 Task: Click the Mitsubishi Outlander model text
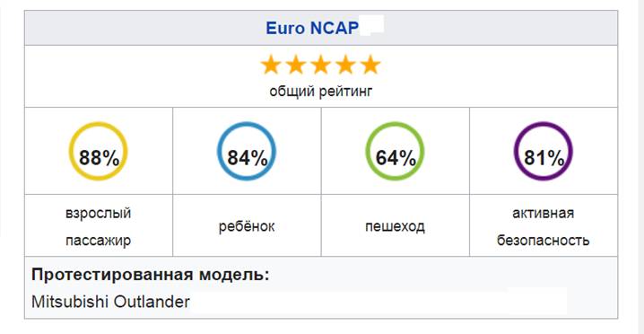coord(110,302)
